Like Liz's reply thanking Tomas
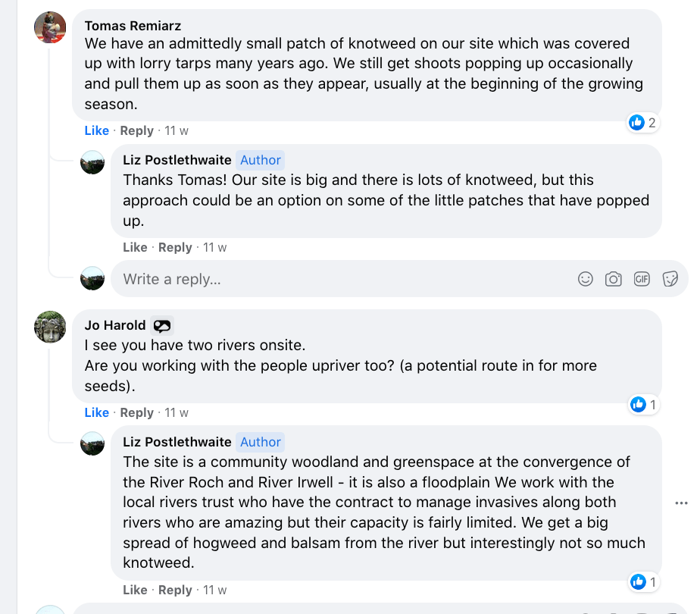 click(x=135, y=247)
